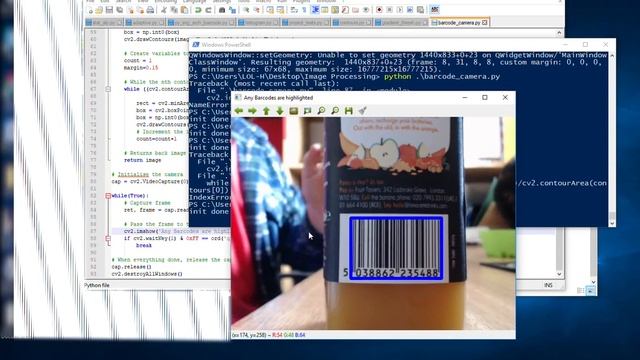Click the 'margin=0.15' code line
640x360 pixels.
click(x=141, y=67)
